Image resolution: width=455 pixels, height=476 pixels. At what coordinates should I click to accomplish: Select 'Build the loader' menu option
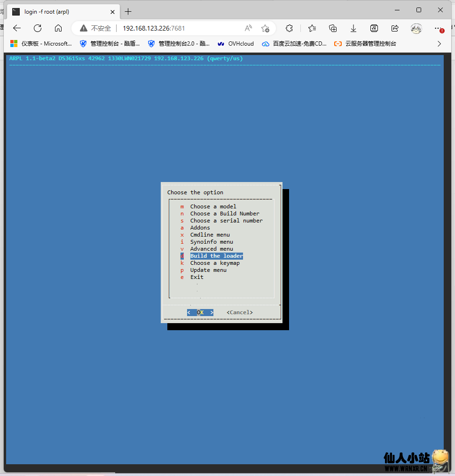click(216, 256)
